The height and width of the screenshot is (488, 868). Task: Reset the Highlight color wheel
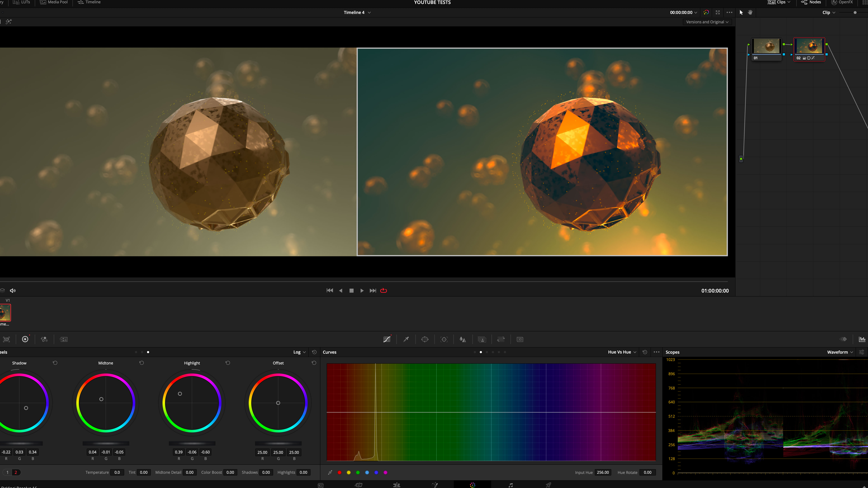(x=228, y=363)
